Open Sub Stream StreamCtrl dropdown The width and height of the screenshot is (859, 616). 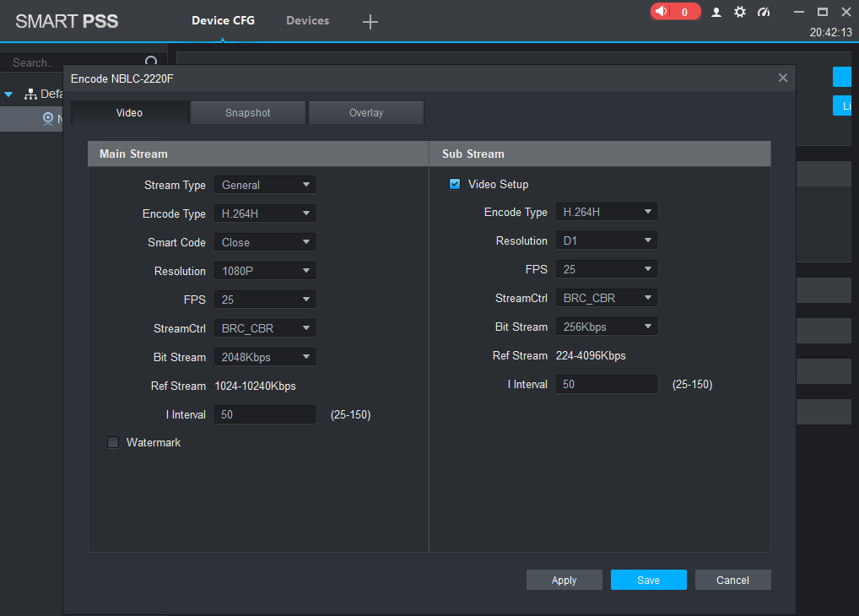click(607, 298)
